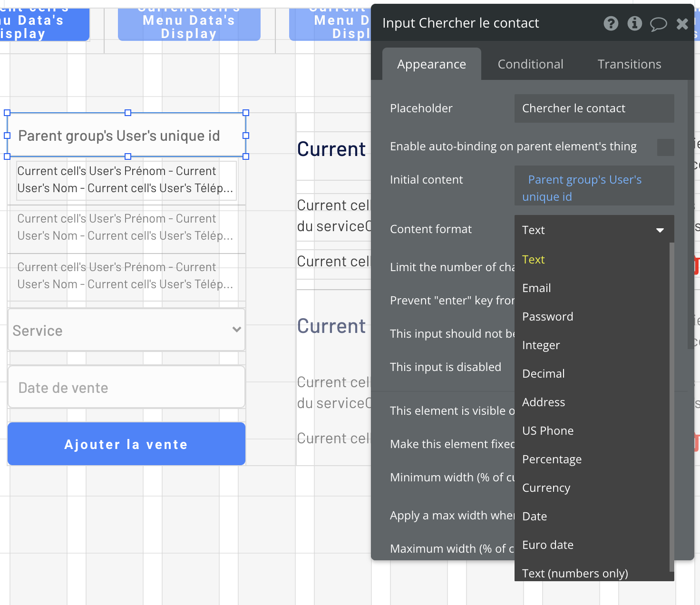The width and height of the screenshot is (700, 605).
Task: Select Integer in the format list
Action: pos(541,345)
